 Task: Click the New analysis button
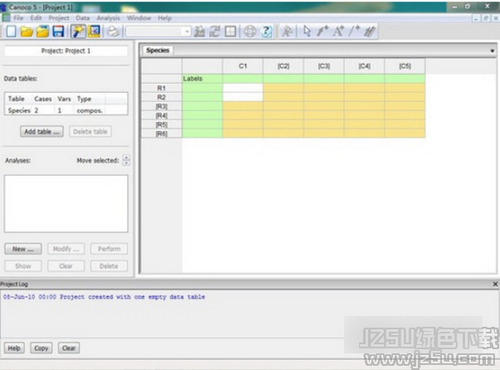(23, 249)
